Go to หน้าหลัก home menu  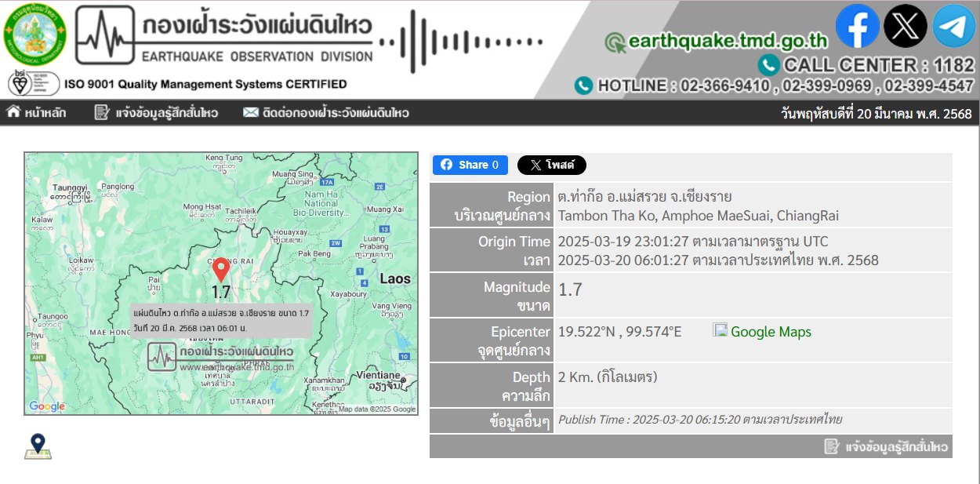(37, 113)
